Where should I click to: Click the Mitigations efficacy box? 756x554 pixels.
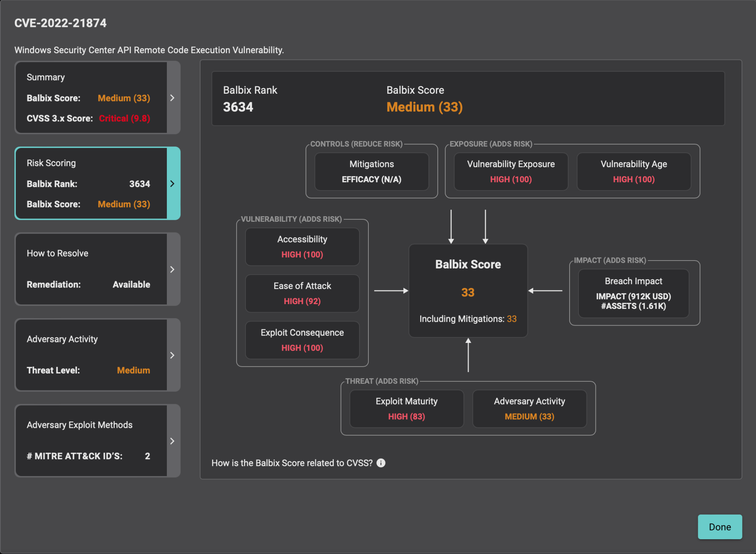coord(371,172)
